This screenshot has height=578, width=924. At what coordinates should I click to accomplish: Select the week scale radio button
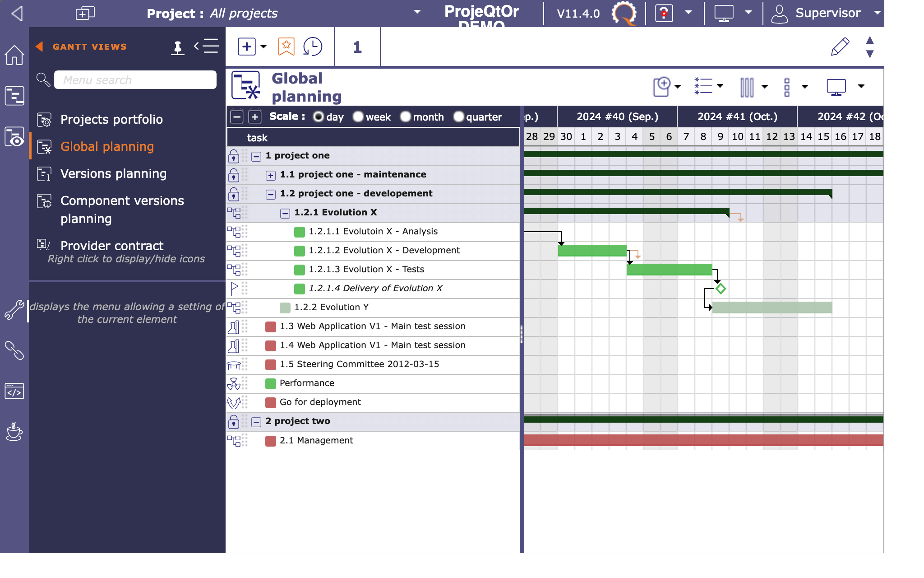[x=358, y=117]
